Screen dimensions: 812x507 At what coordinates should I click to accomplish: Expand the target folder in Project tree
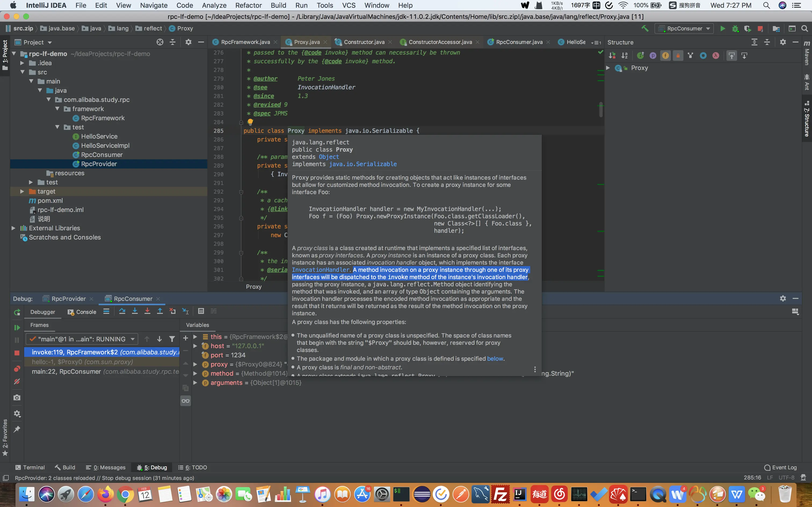coord(22,192)
